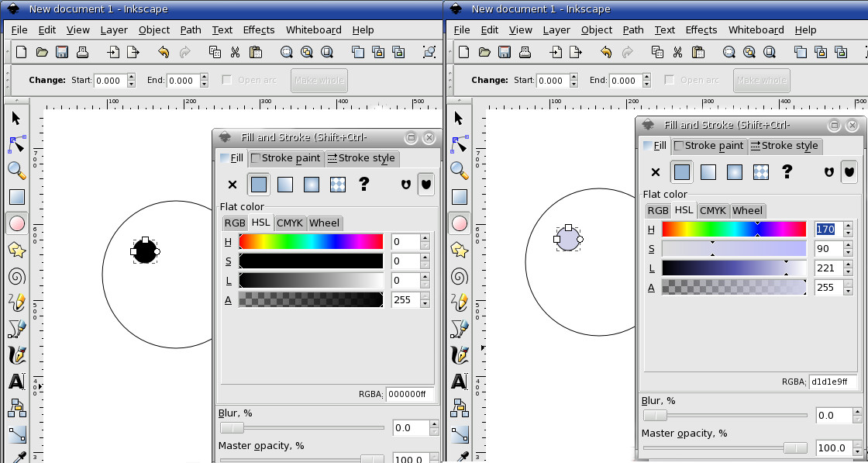Switch to RGB color tab in left dialog
868x463 pixels.
235,223
